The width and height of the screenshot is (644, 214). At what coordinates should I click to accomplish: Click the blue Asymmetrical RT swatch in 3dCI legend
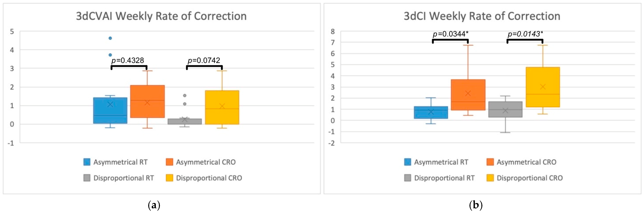407,162
